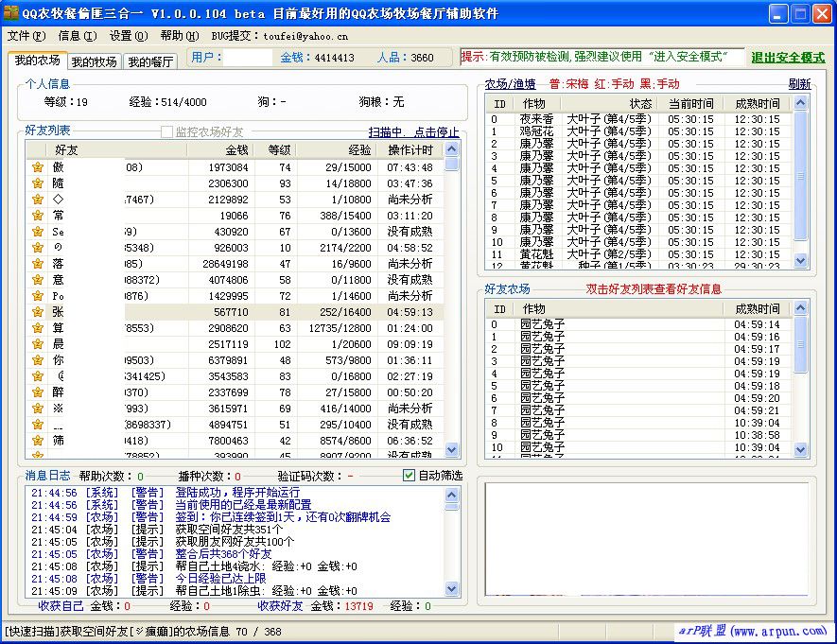Enable the 监控农场好友 checkbox
837x644 pixels.
[x=166, y=131]
